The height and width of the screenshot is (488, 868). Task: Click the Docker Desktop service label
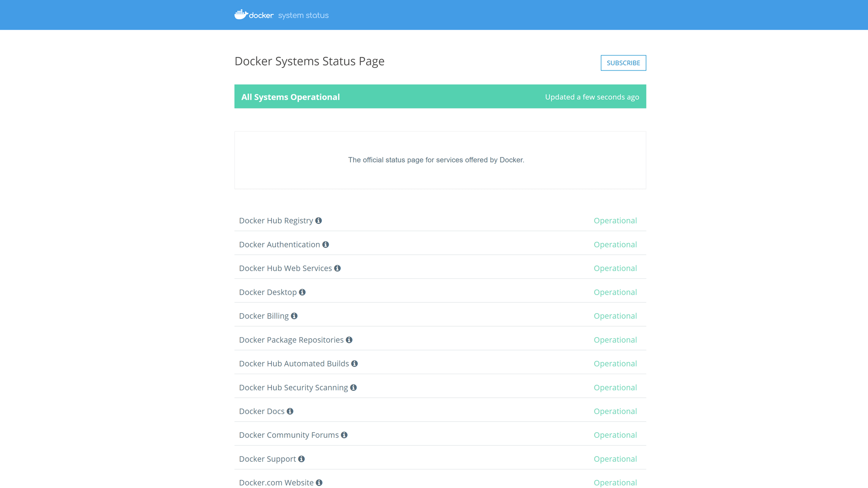coord(268,291)
